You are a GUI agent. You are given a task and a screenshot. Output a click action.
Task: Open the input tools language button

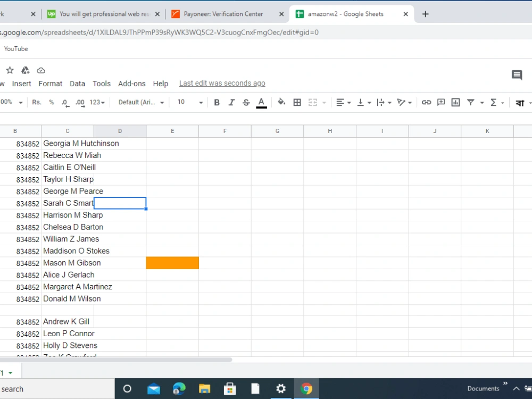tap(520, 103)
